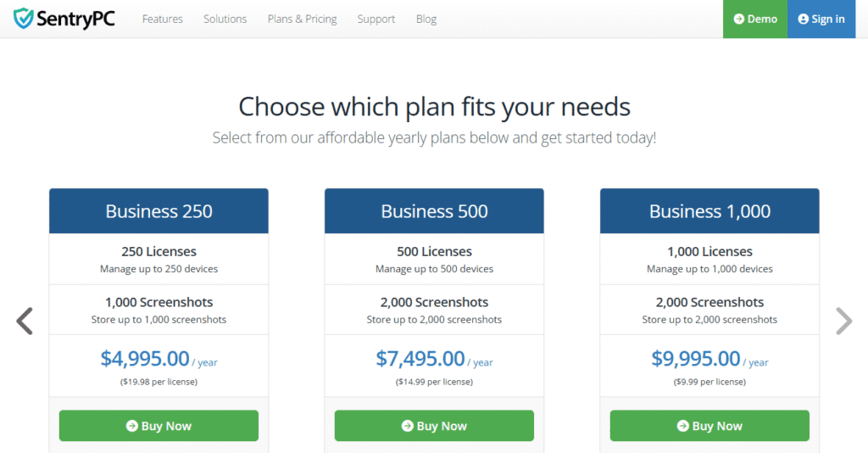
Task: Open the Solutions menu item
Action: (225, 19)
